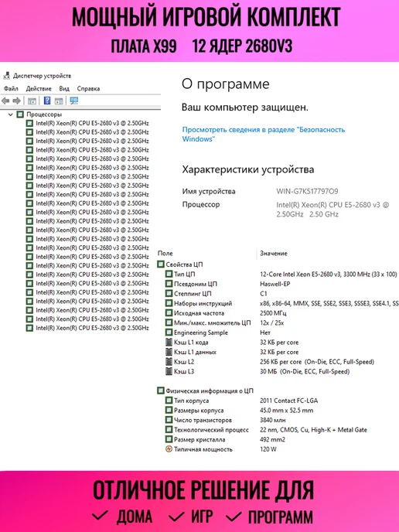The width and height of the screenshot is (399, 532).
Task: Click the Процессоры category chip icon
Action: pyautogui.click(x=20, y=114)
